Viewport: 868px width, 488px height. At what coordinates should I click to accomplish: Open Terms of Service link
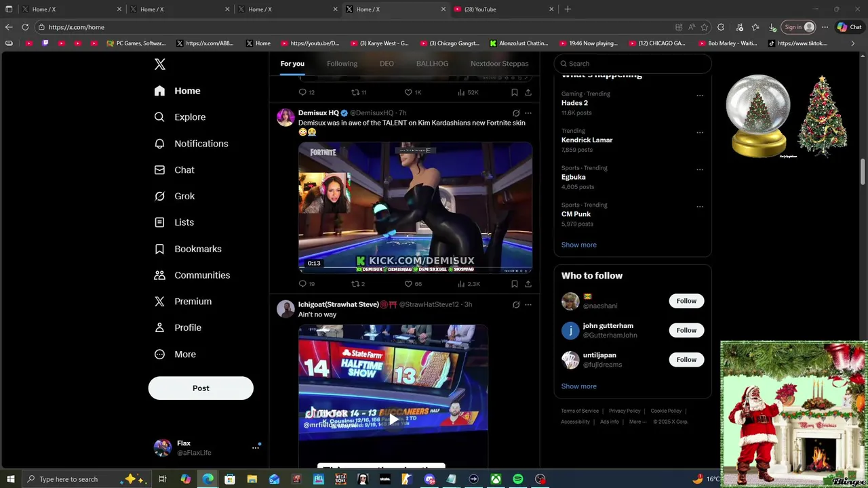(580, 411)
